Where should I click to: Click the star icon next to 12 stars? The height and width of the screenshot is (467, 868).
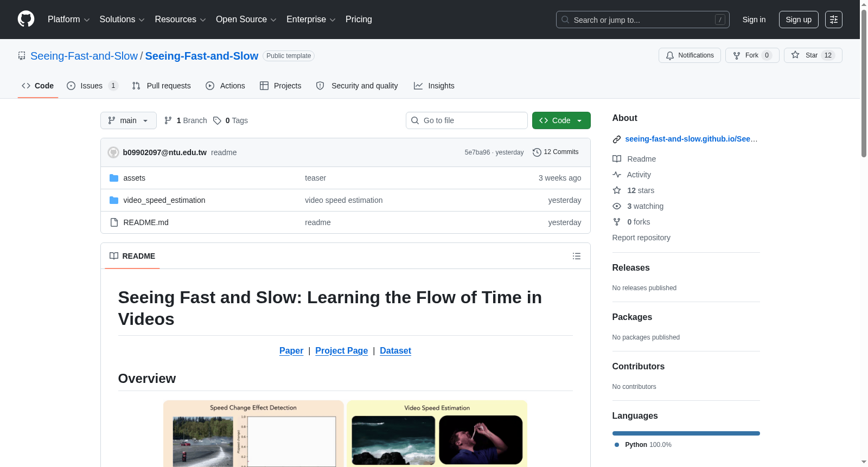click(x=617, y=190)
